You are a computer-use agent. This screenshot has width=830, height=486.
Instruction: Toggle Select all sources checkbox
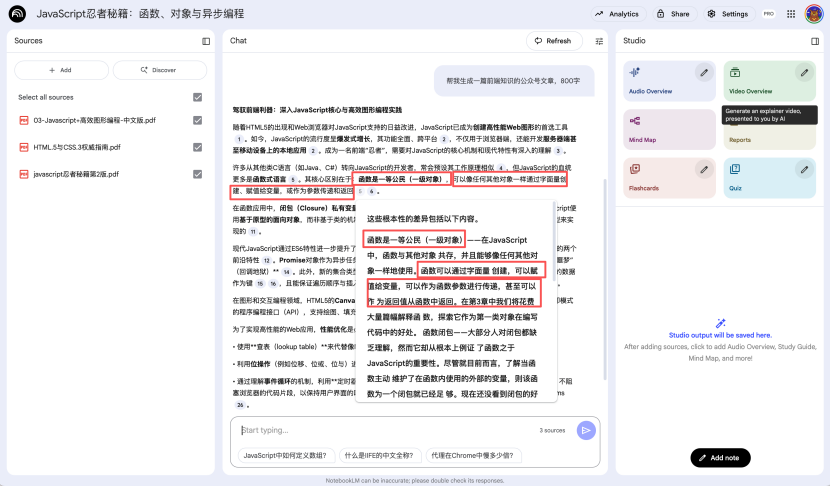point(197,97)
